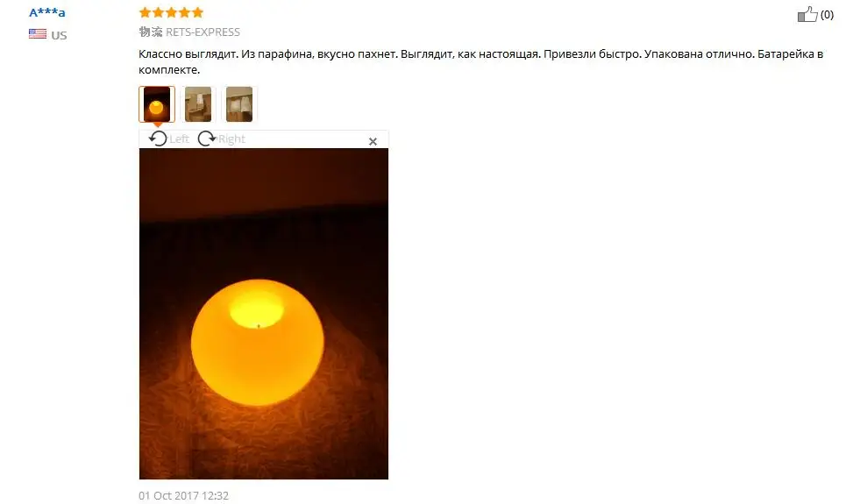
Task: Open the second review photo thumbnail
Action: 198,104
